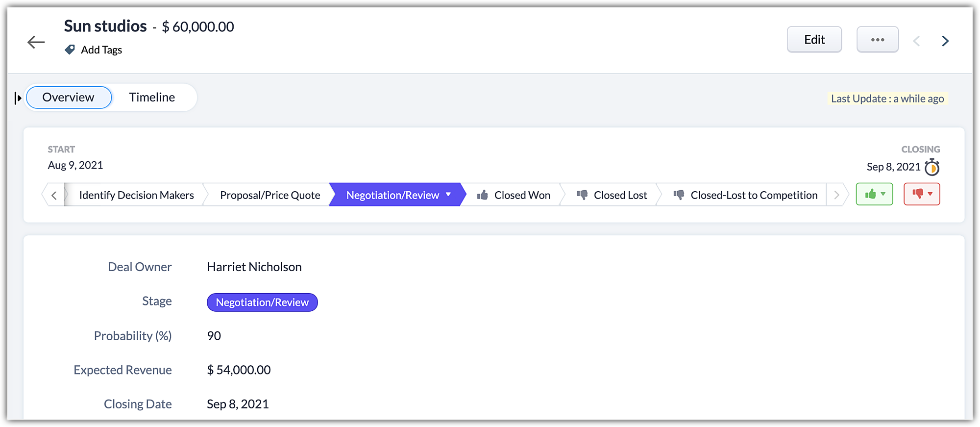This screenshot has width=980, height=427.
Task: Expand the Negotiation/Review stage dropdown arrow
Action: point(448,195)
